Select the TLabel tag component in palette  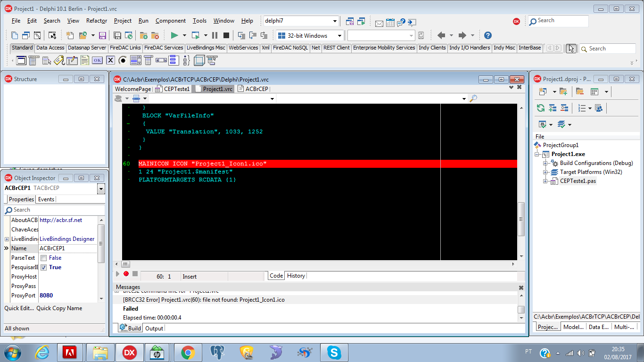(x=58, y=60)
